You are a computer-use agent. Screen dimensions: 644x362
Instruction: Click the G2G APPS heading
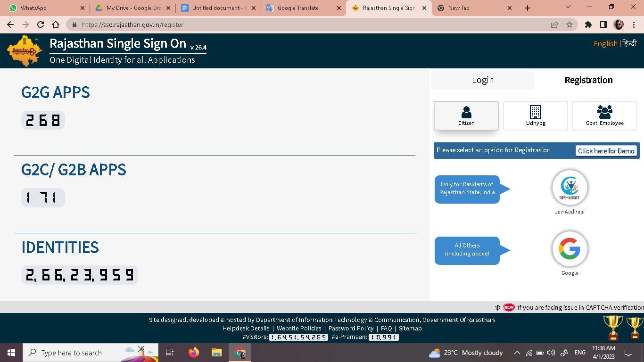point(56,92)
